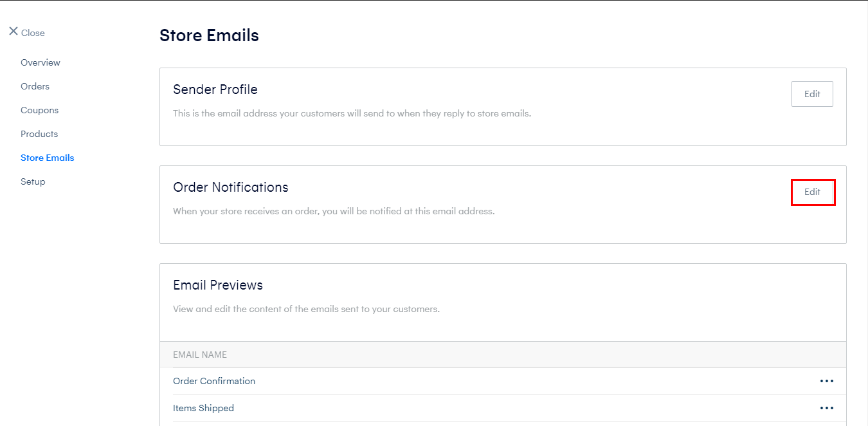
Task: Click the X close icon
Action: [x=13, y=32]
